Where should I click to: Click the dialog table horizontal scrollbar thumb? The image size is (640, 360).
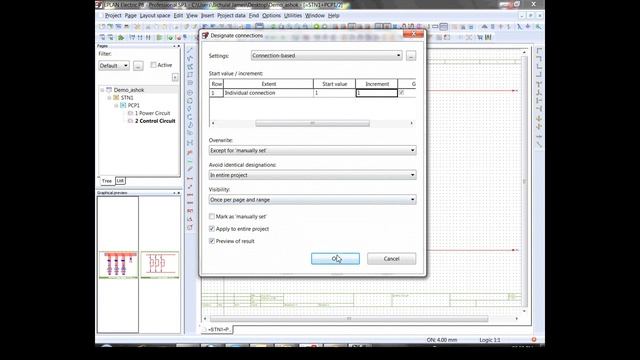point(312,123)
